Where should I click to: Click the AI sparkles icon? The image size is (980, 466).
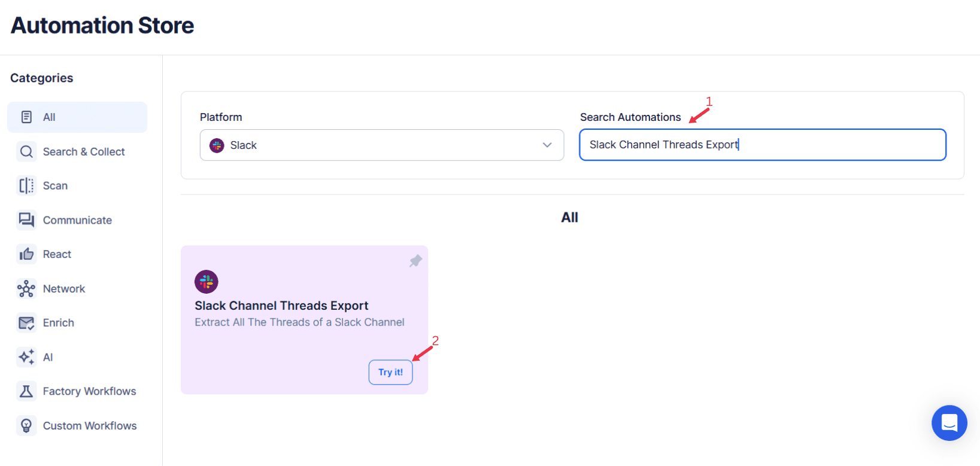[26, 357]
